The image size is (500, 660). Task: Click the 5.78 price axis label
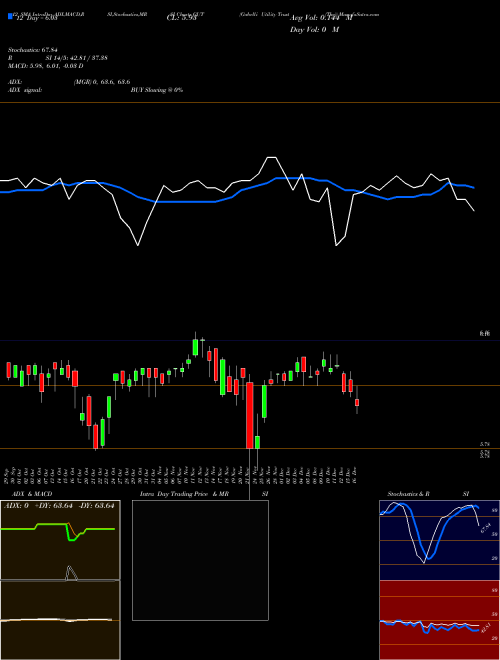pos(485,444)
